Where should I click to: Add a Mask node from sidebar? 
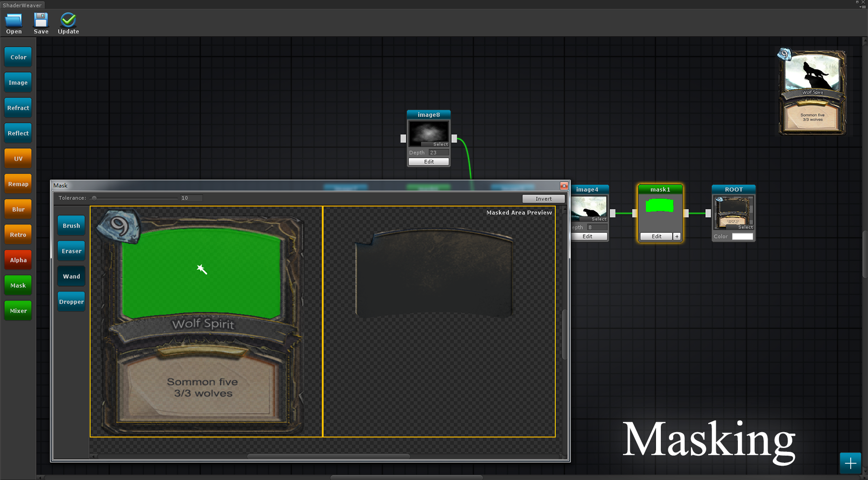point(18,285)
